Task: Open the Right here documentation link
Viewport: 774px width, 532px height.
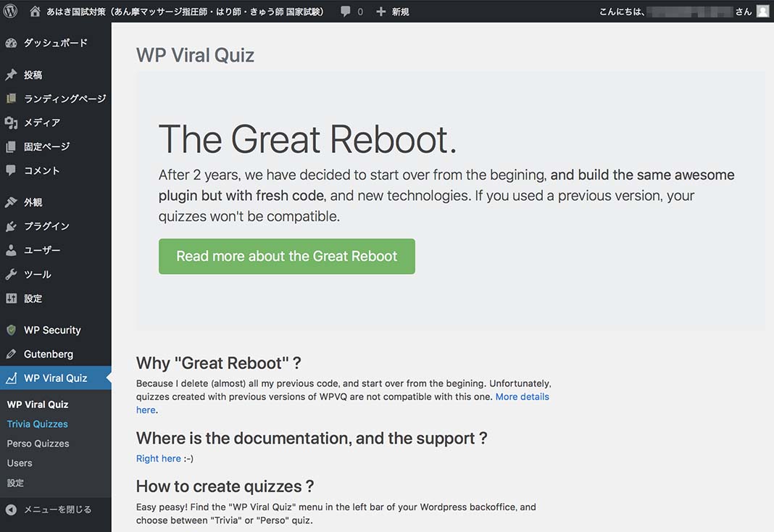Action: 158,458
